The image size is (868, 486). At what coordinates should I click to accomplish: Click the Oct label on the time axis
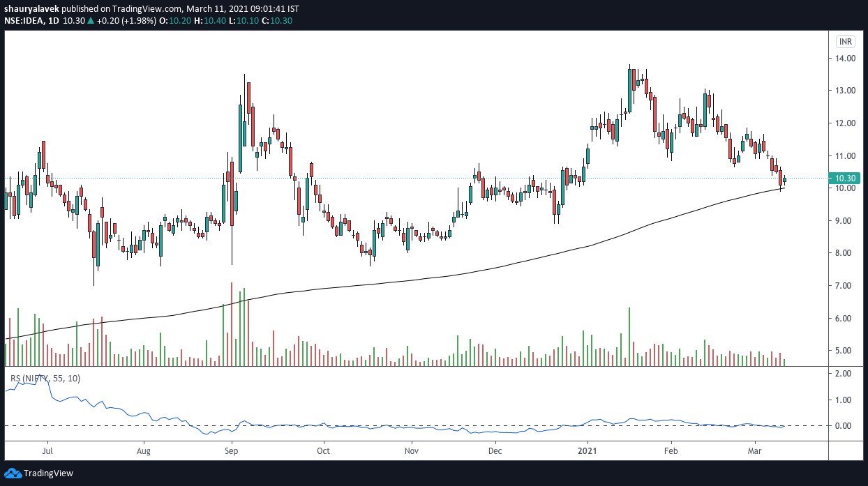(x=323, y=450)
